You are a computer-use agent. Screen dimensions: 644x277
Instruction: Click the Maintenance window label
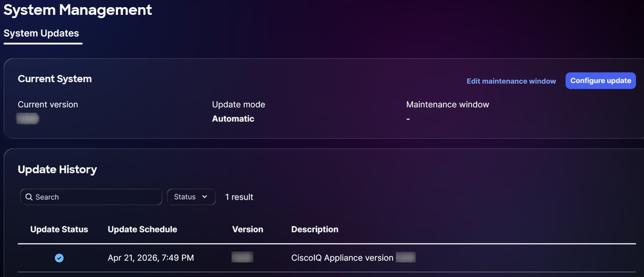(x=447, y=105)
